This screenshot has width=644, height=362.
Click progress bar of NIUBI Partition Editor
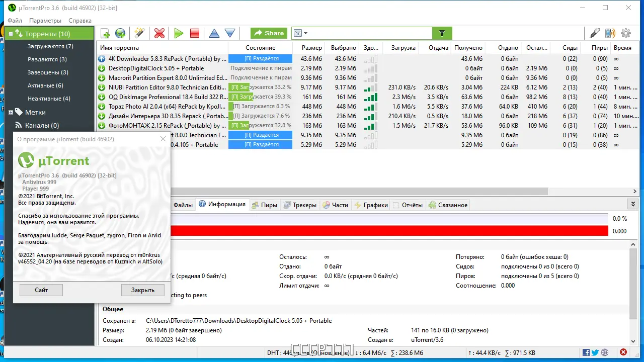click(261, 87)
